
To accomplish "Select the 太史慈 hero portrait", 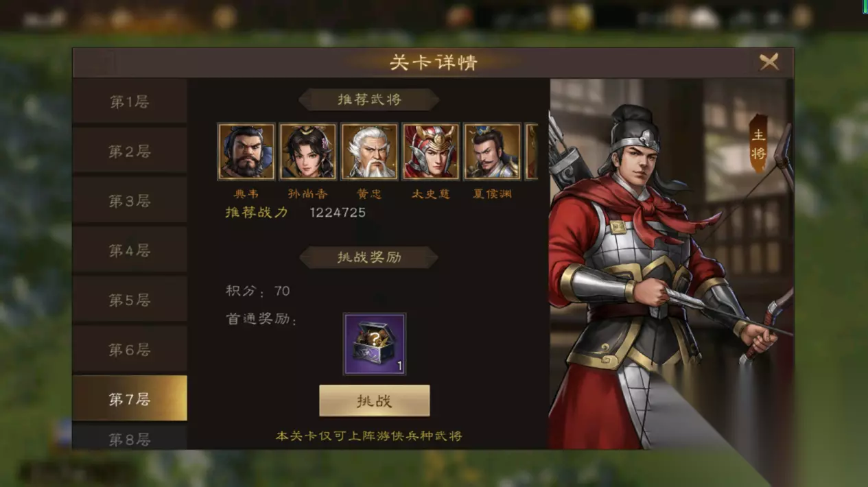I will click(x=431, y=152).
